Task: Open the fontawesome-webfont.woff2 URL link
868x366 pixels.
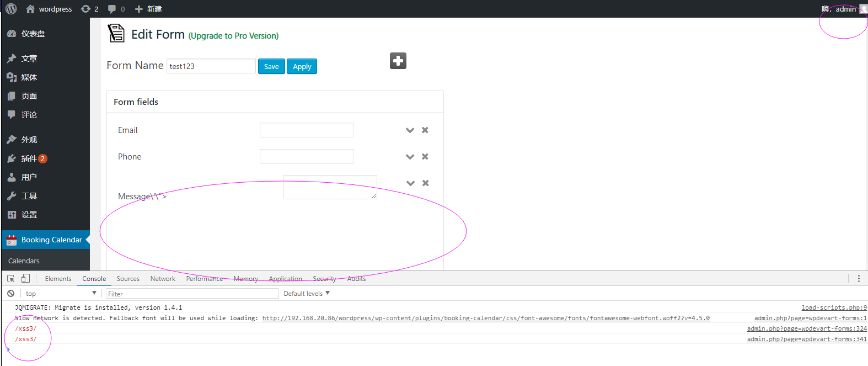Action: (x=486, y=319)
